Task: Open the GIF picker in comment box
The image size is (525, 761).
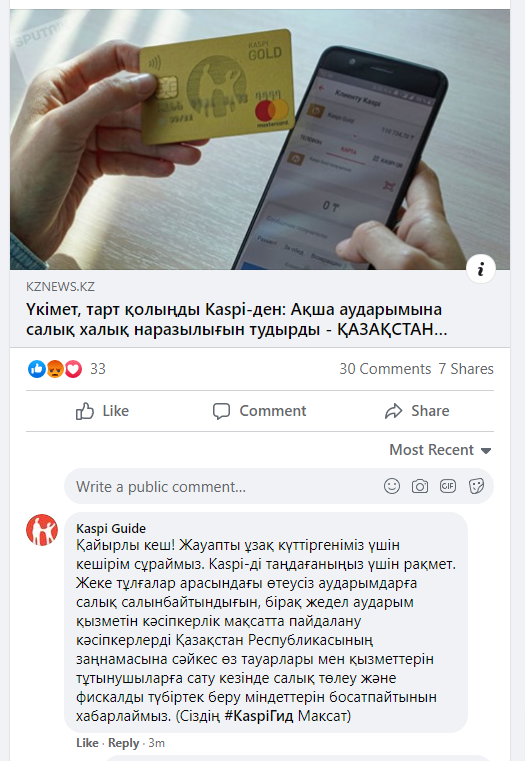Action: click(448, 486)
